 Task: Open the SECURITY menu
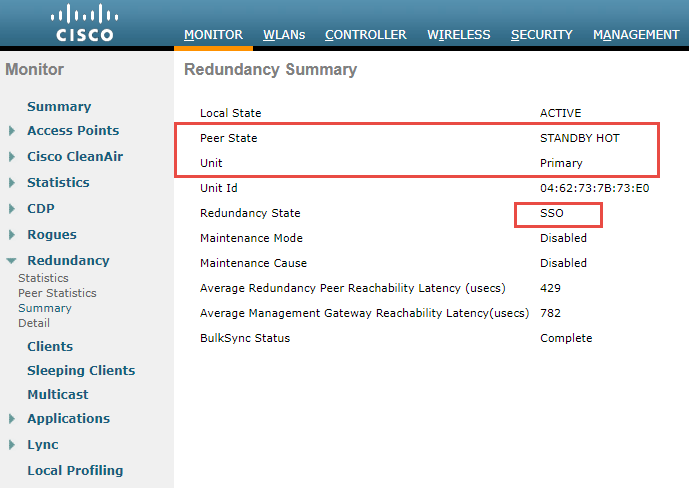(541, 35)
